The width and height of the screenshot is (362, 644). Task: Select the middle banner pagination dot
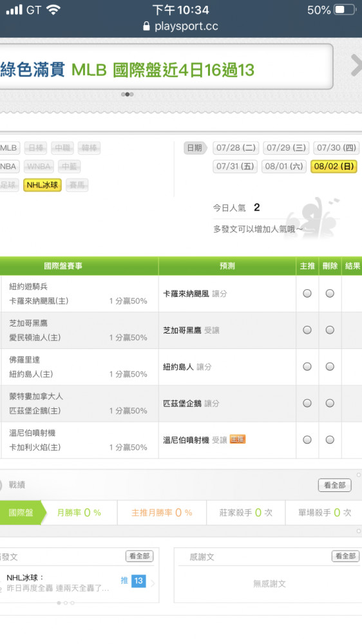[128, 95]
